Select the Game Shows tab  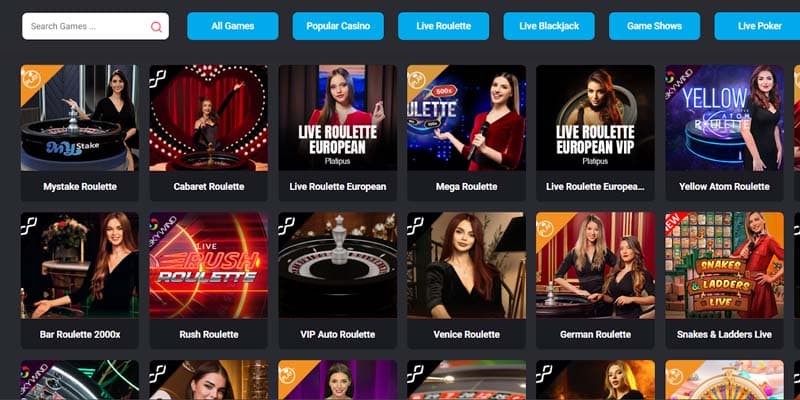pyautogui.click(x=655, y=26)
